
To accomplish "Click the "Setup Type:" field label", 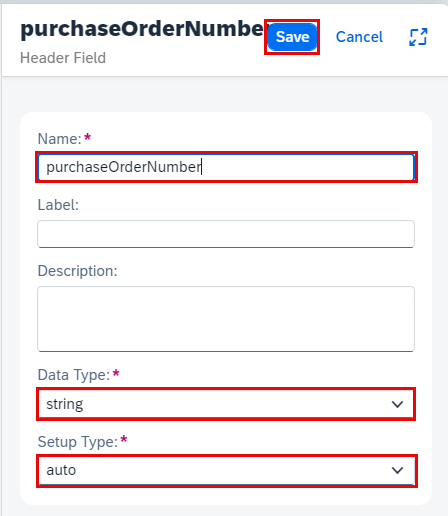I will click(x=78, y=442).
